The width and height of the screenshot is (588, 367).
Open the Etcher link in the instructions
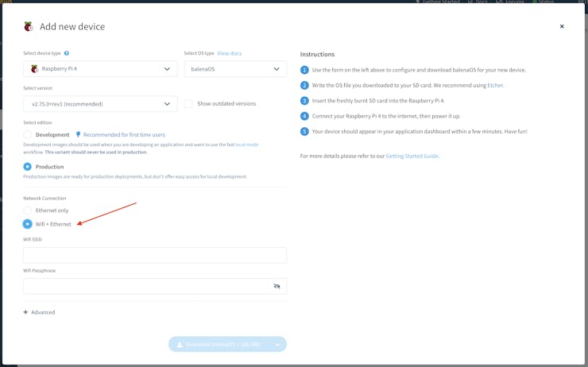tap(494, 85)
